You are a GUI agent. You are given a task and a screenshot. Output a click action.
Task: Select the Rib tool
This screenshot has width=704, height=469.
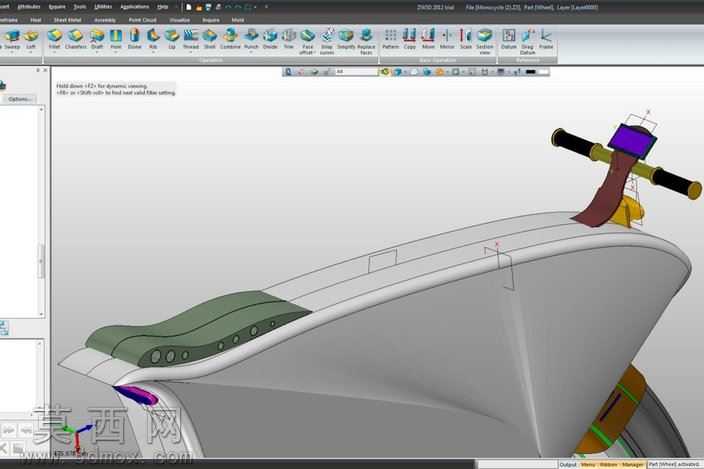153,39
